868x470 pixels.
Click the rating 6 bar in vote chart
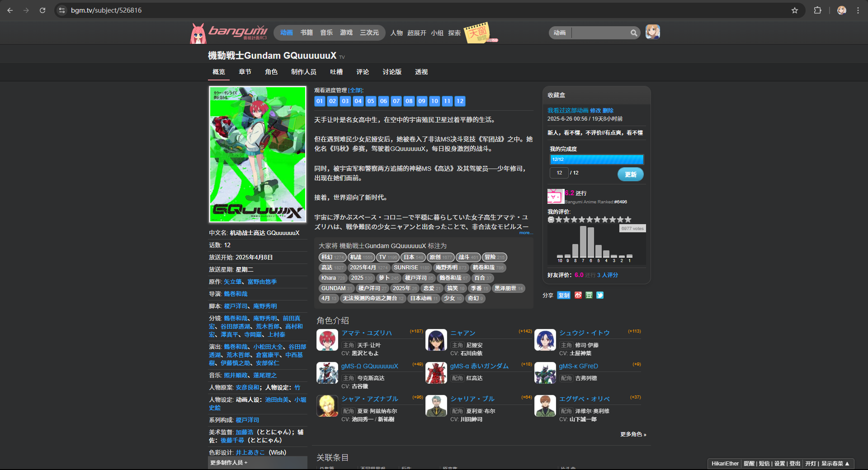coord(591,242)
